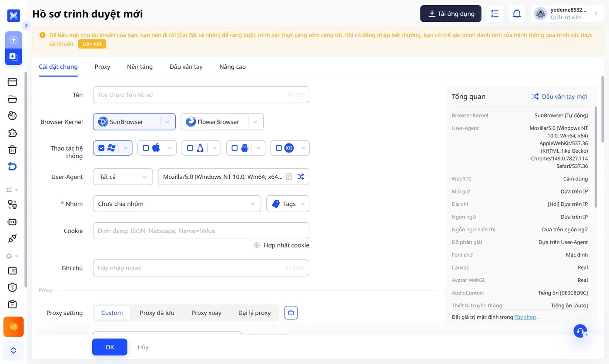Select the SunBrowser kernel option
This screenshot has width=609, height=364.
[127, 122]
